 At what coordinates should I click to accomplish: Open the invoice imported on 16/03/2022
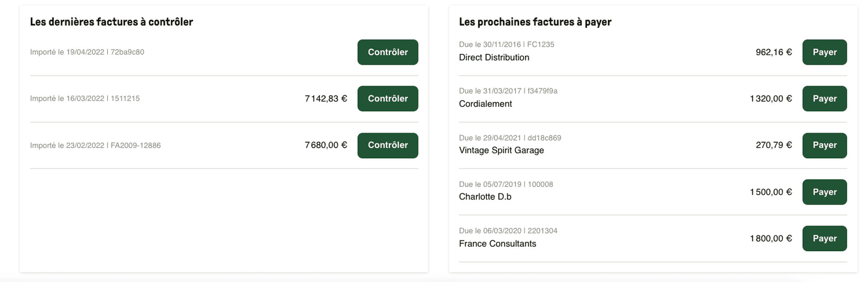pos(85,98)
